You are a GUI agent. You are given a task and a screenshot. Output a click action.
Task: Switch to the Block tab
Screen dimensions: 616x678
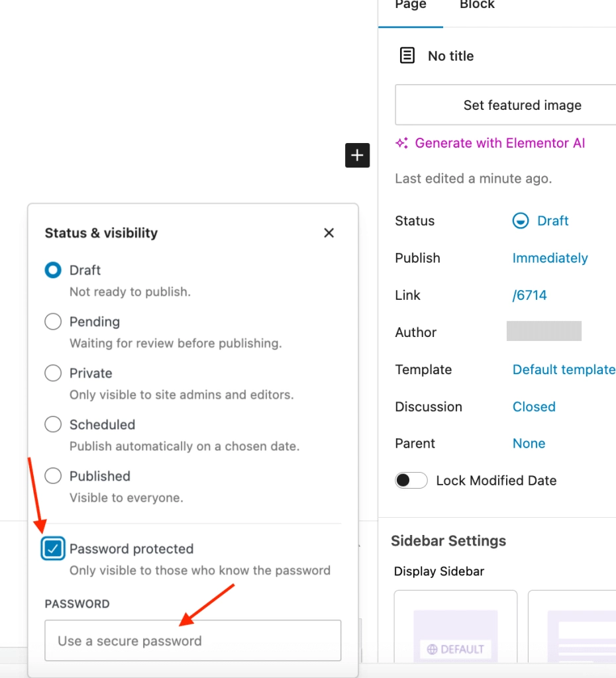coord(477,5)
